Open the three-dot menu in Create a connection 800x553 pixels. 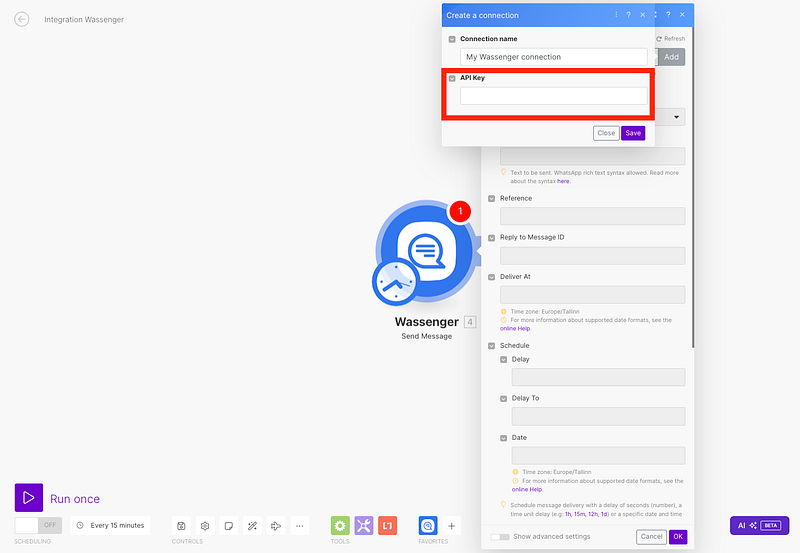click(615, 15)
